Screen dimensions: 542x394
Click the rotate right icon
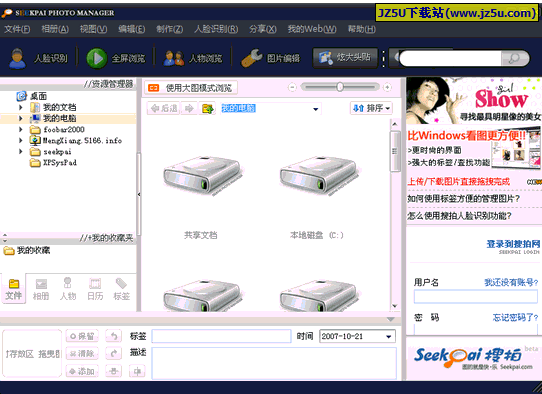point(113,353)
